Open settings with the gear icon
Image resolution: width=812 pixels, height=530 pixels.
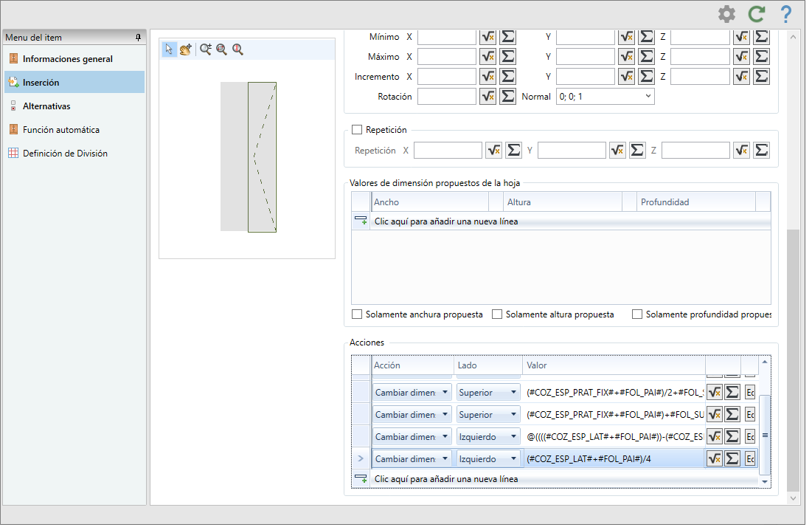click(x=726, y=14)
